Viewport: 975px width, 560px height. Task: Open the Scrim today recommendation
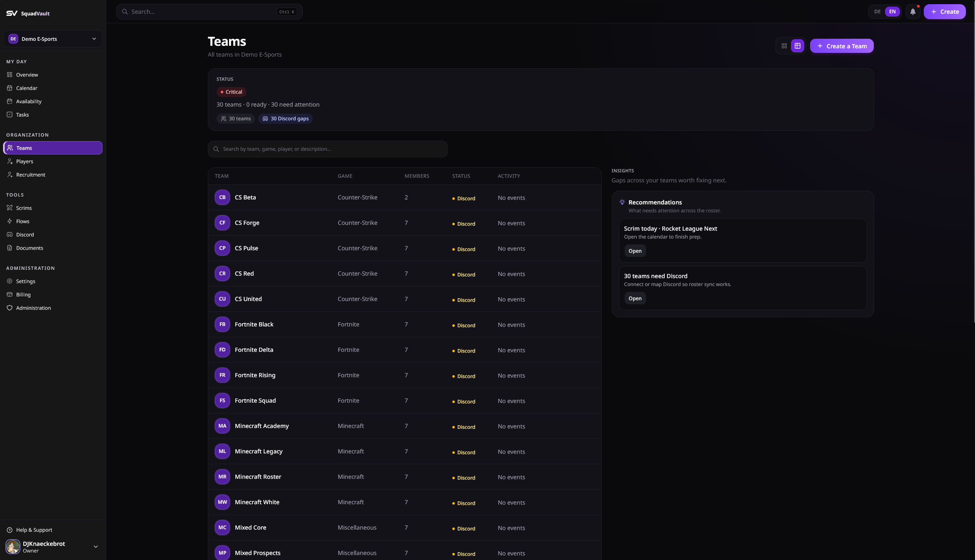(x=635, y=251)
